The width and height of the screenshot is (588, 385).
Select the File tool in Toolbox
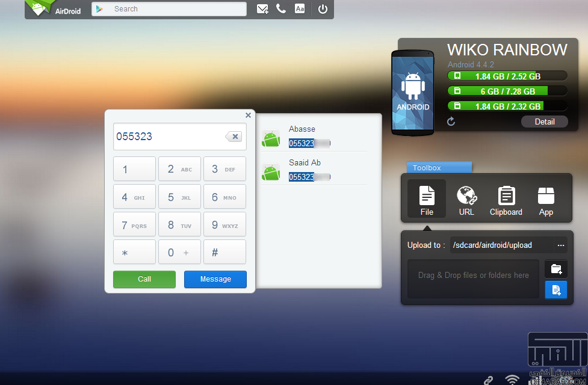(x=427, y=199)
